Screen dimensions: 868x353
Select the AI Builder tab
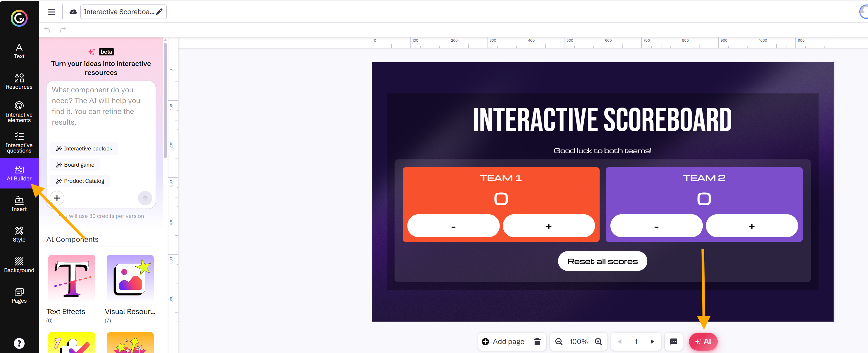(19, 173)
